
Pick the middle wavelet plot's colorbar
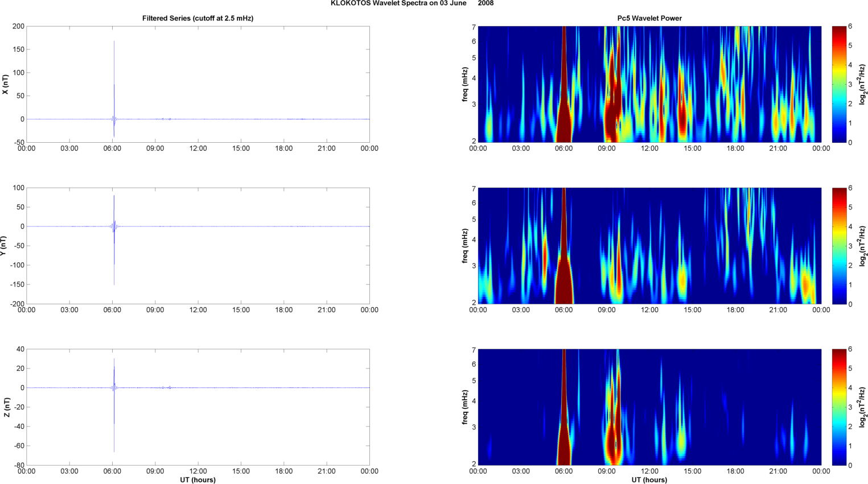point(839,246)
